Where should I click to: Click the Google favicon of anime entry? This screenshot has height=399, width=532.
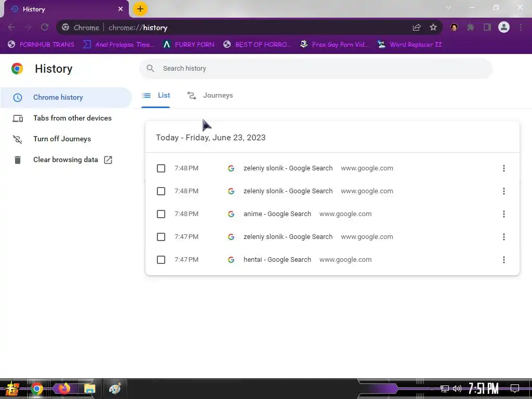point(231,214)
